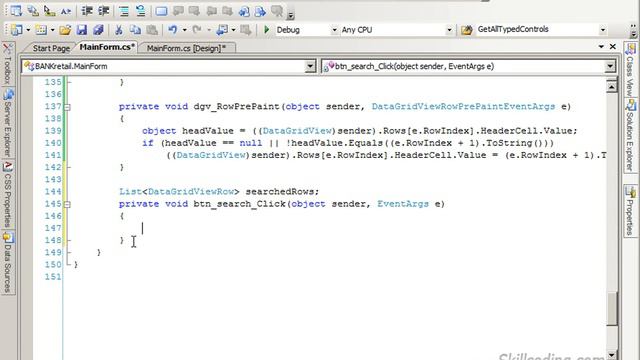The width and height of the screenshot is (640, 360).
Task: Cut selection with the scissors icon
Action: (x=119, y=30)
